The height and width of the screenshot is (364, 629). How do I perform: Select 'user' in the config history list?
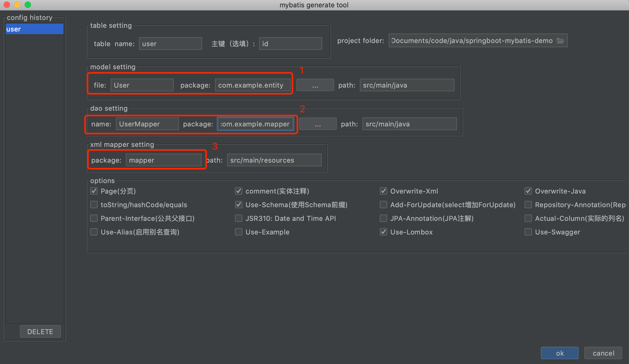click(34, 29)
